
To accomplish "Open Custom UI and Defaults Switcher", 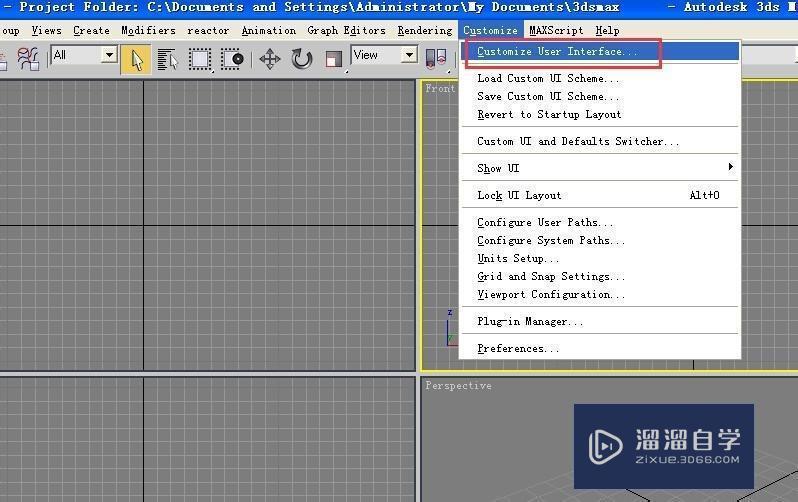I will tap(601, 142).
